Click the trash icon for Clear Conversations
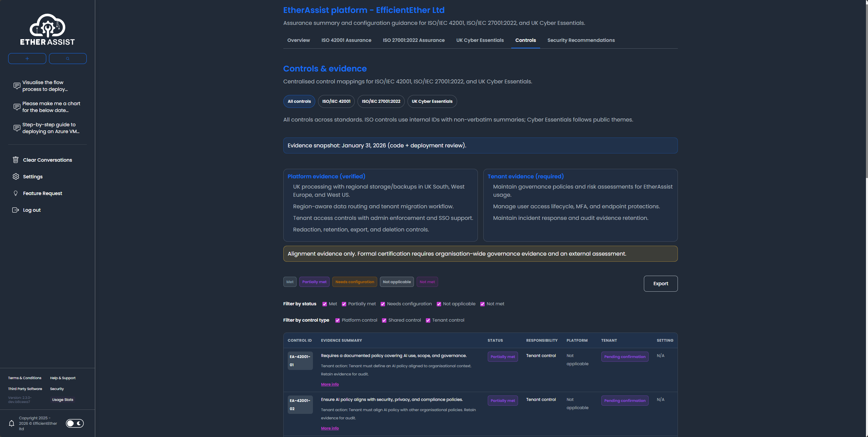 [16, 160]
